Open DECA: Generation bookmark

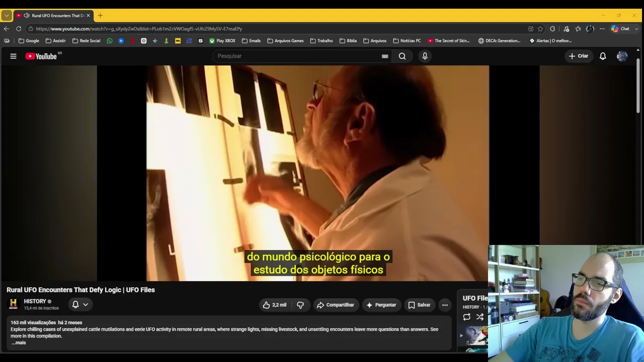[500, 41]
